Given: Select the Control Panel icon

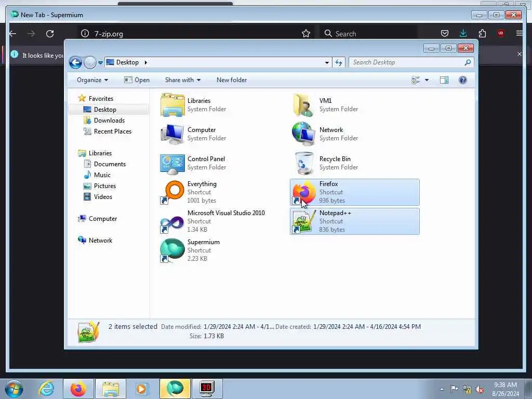Looking at the screenshot, I should [x=172, y=164].
